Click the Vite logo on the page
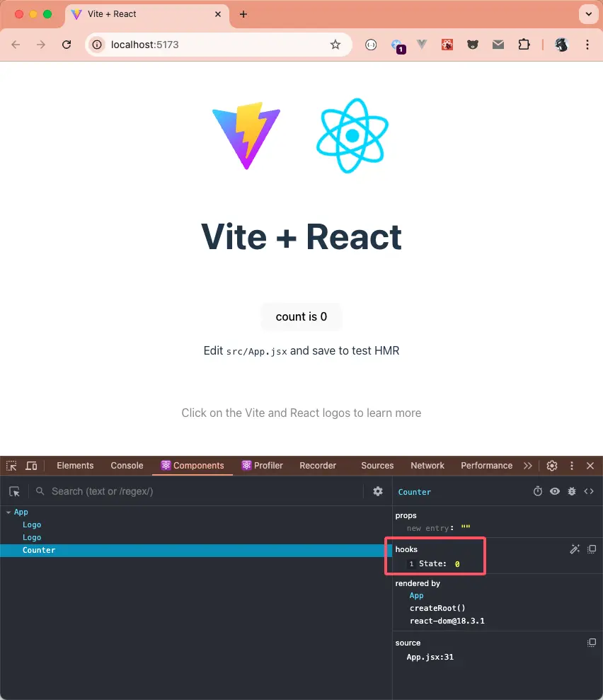This screenshot has width=603, height=700. click(x=246, y=135)
